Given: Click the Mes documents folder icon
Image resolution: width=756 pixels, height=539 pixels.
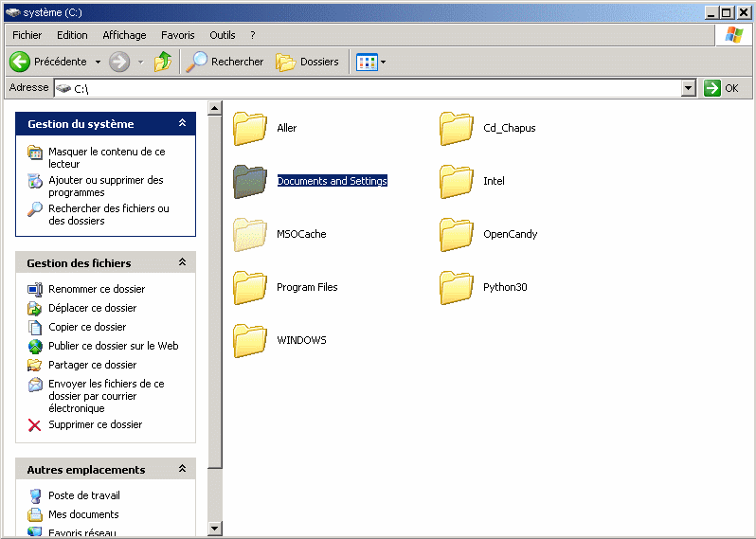Looking at the screenshot, I should (35, 515).
